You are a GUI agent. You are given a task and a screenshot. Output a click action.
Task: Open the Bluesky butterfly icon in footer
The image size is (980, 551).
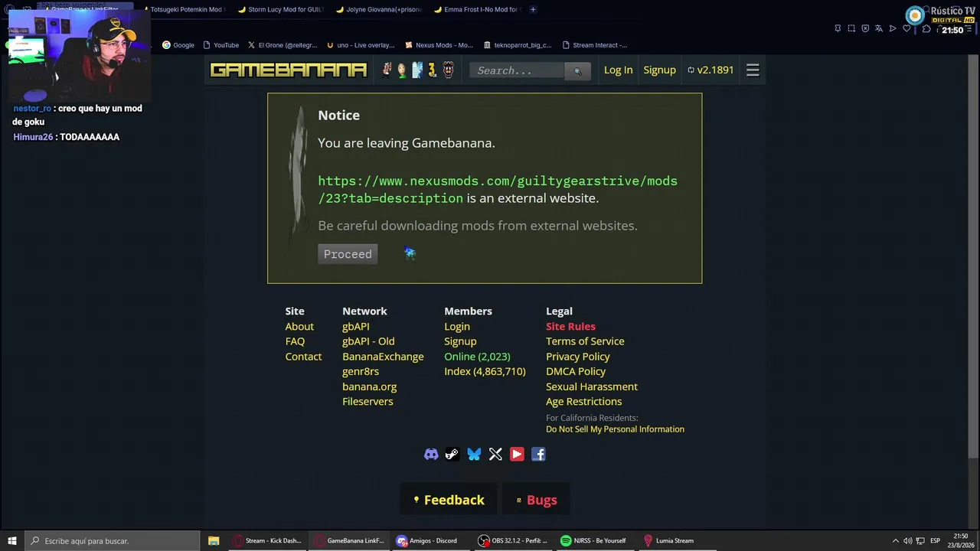(x=474, y=455)
